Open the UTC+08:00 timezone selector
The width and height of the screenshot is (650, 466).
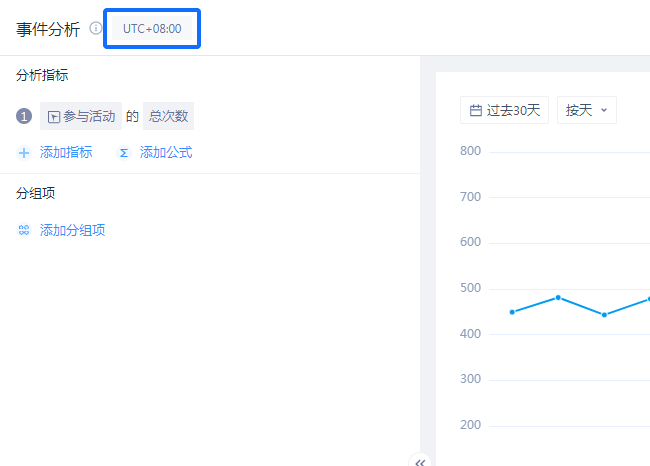point(152,29)
